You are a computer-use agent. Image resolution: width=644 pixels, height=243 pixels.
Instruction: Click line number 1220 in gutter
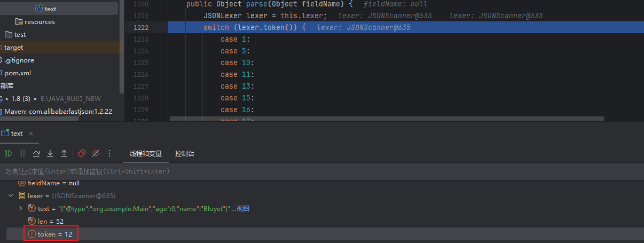point(142,4)
